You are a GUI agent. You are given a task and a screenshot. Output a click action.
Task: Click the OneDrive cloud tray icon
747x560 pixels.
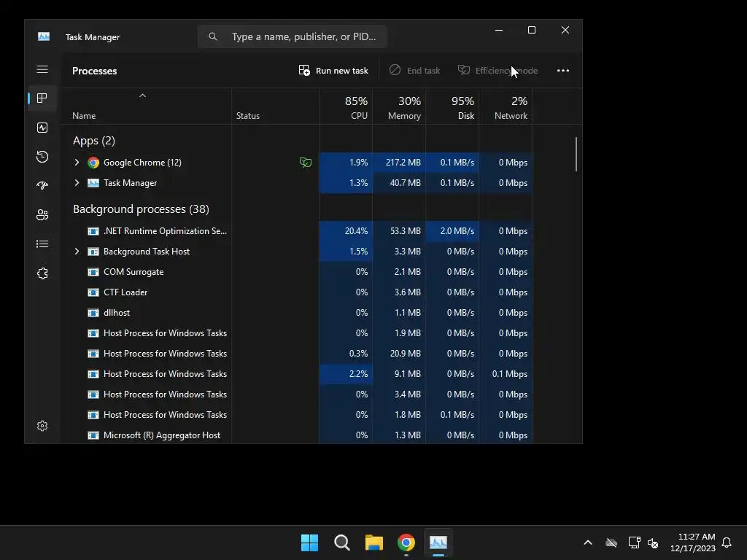(x=611, y=542)
